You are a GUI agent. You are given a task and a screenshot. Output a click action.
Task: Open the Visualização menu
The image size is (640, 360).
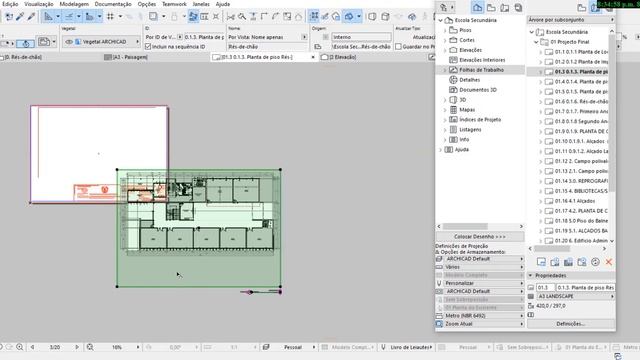(39, 4)
